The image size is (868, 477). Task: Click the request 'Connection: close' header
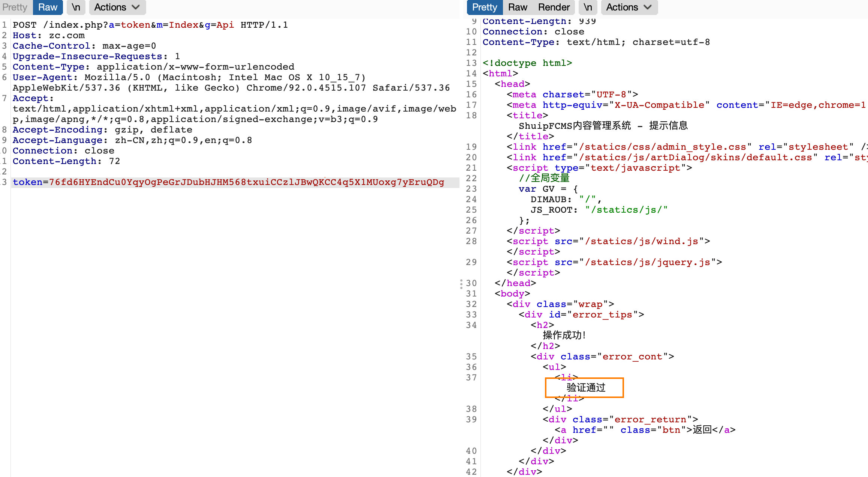pyautogui.click(x=64, y=151)
